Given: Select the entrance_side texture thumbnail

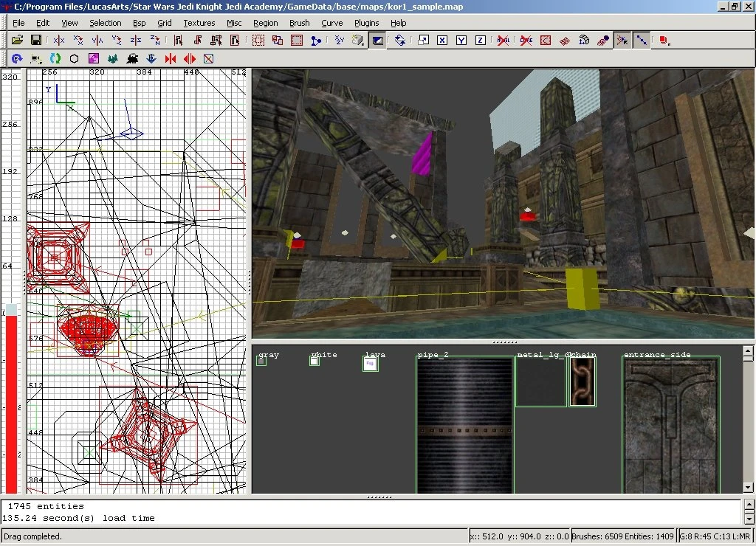Looking at the screenshot, I should point(670,425).
